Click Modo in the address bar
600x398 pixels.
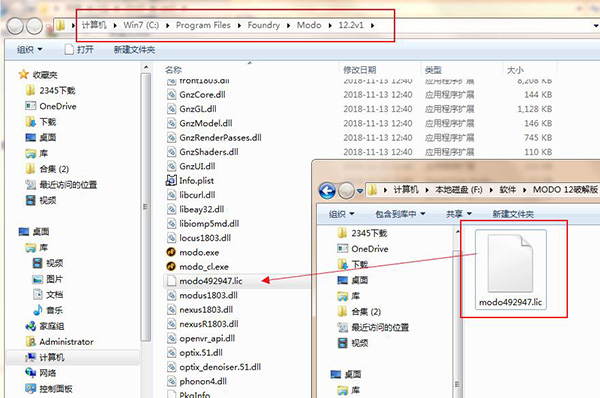(309, 25)
